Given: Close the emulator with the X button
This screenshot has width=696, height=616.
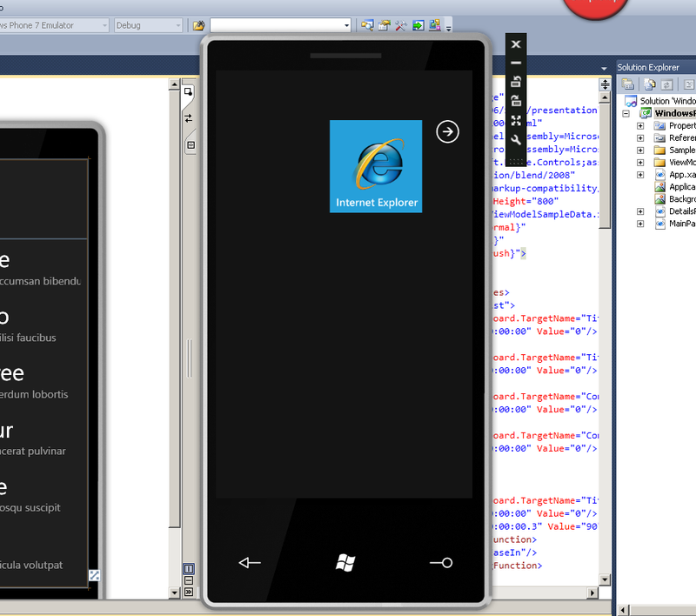Looking at the screenshot, I should pyautogui.click(x=516, y=44).
